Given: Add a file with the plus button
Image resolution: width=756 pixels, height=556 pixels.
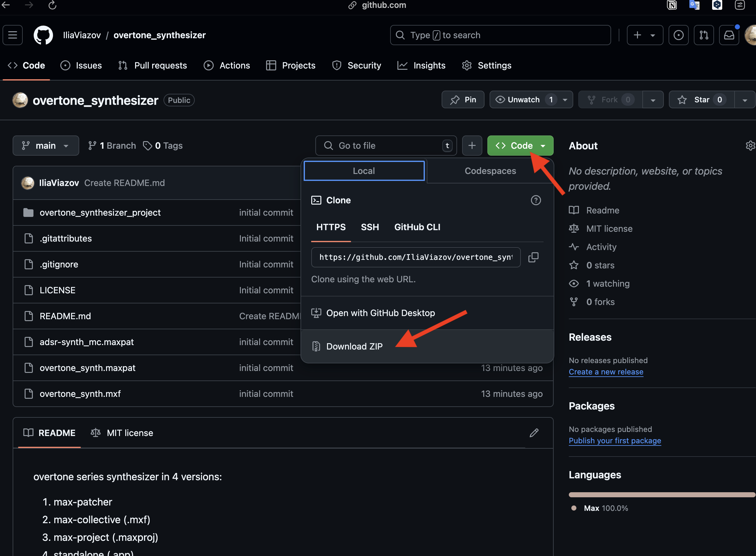Looking at the screenshot, I should [472, 146].
